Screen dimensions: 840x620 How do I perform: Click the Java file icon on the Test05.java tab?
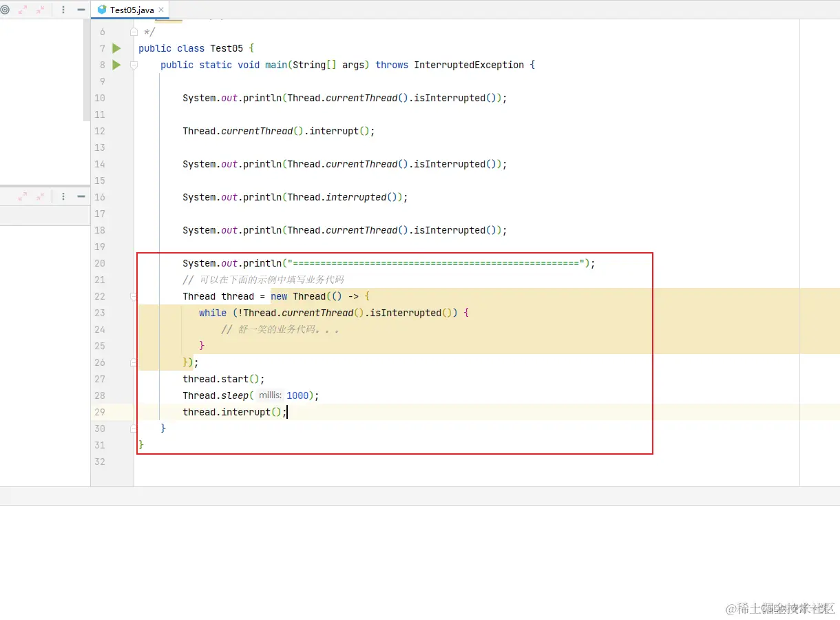coord(102,10)
